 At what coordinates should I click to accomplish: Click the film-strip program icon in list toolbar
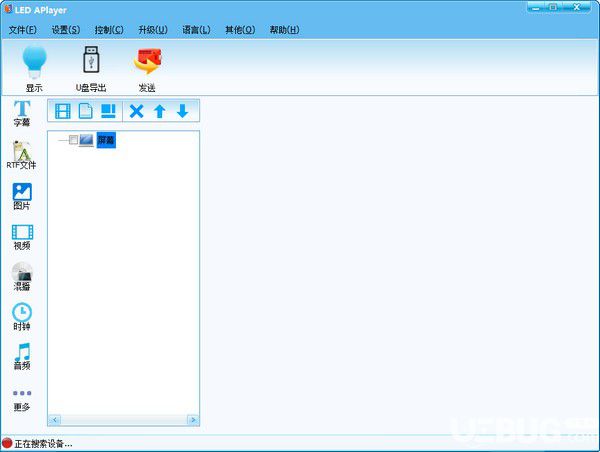[63, 111]
